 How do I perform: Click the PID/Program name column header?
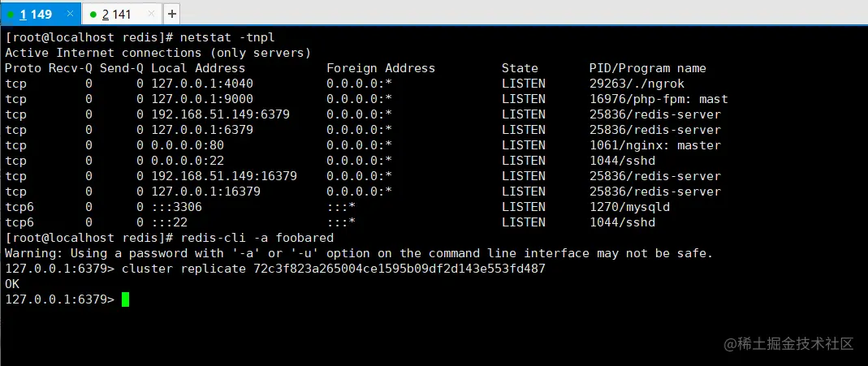point(648,68)
